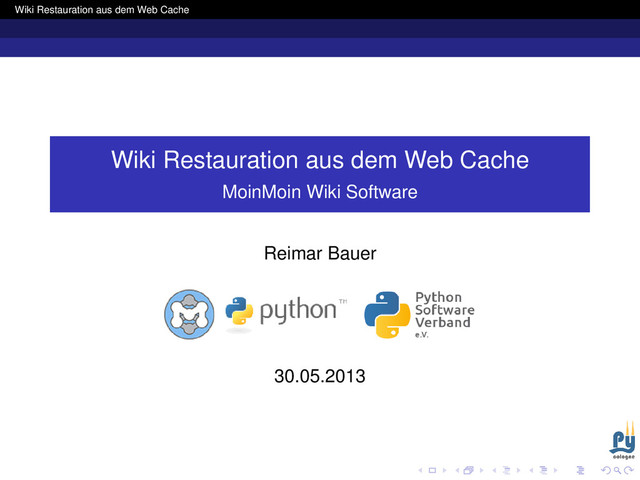The height and width of the screenshot is (480, 640).
Task: Click the presentation/appendix navigation icon
Action: click(x=580, y=470)
